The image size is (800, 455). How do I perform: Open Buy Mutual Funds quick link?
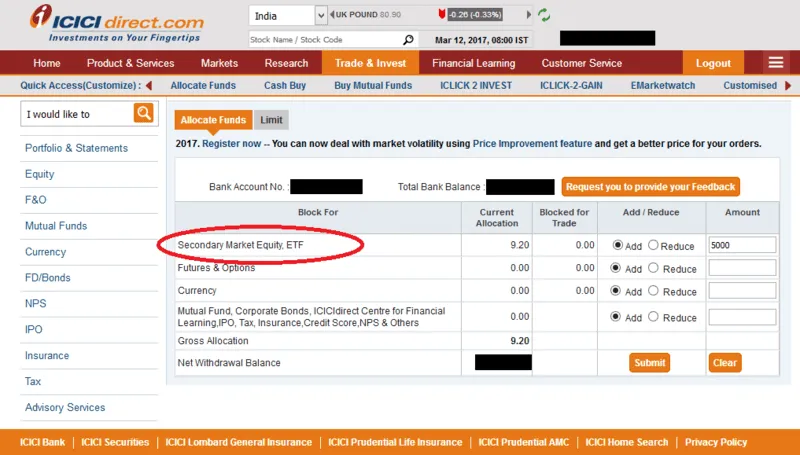tap(373, 86)
